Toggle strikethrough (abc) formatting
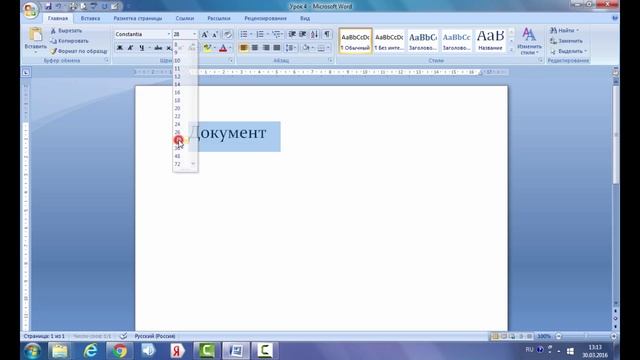 [158, 48]
